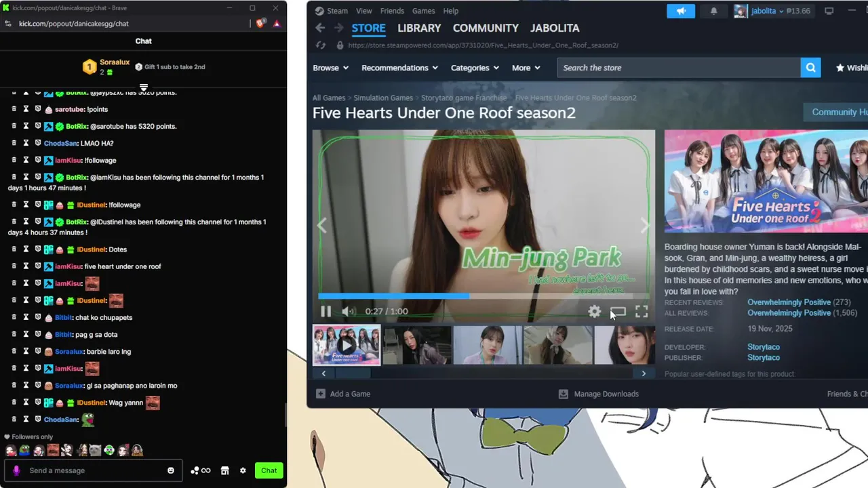Click Add a Game plus icon
The height and width of the screenshot is (488, 868).
pos(321,394)
